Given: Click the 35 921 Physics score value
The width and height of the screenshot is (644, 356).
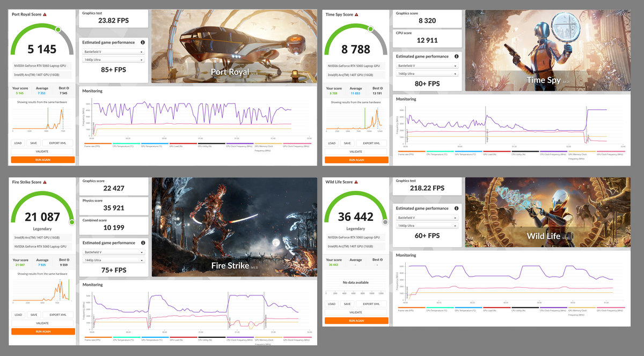Looking at the screenshot, I should point(113,208).
